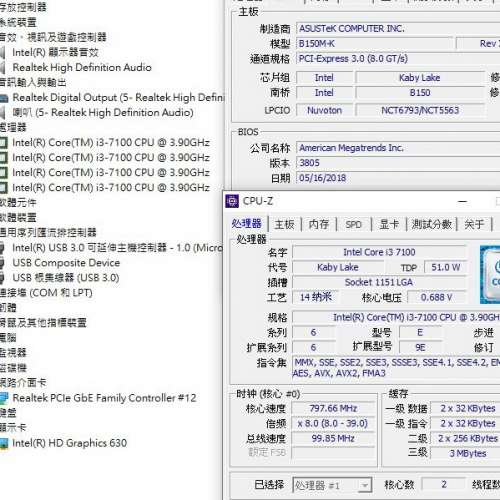Minimize the front CPU-Z window
This screenshot has height=500, width=500.
coord(462,201)
